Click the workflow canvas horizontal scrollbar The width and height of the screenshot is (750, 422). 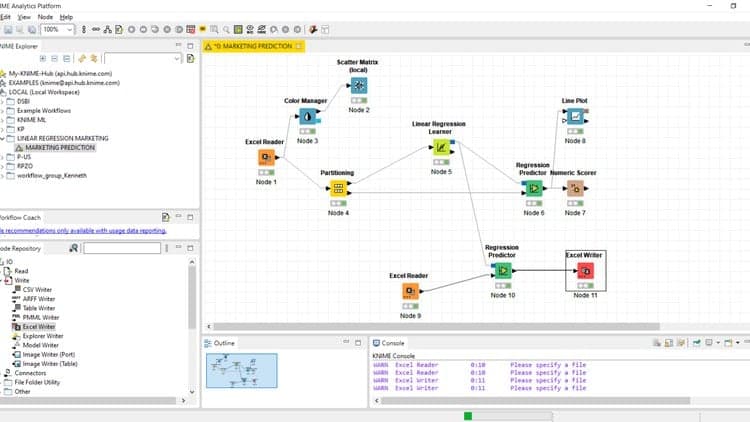coord(436,326)
